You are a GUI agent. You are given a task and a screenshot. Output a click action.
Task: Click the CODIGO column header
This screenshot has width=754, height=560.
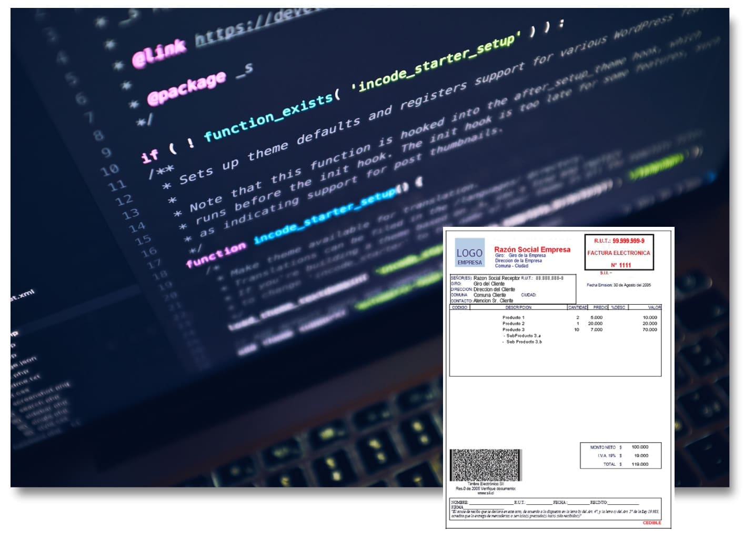(459, 307)
